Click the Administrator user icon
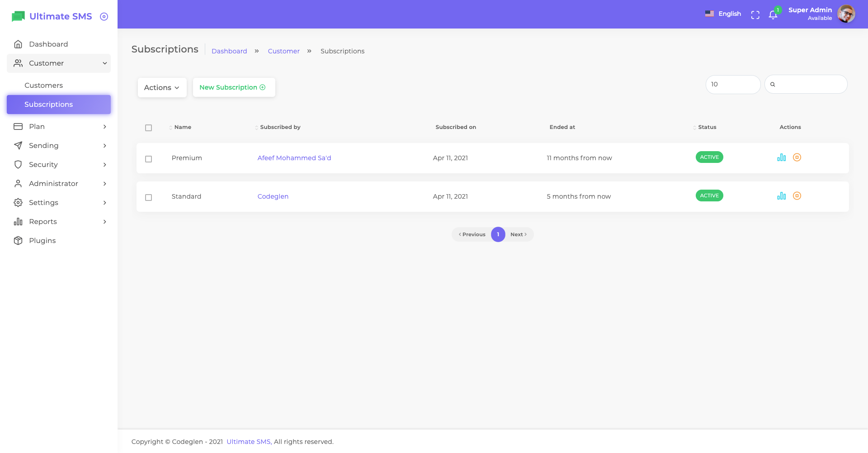Screen dimensions: 868x453 coord(18,184)
